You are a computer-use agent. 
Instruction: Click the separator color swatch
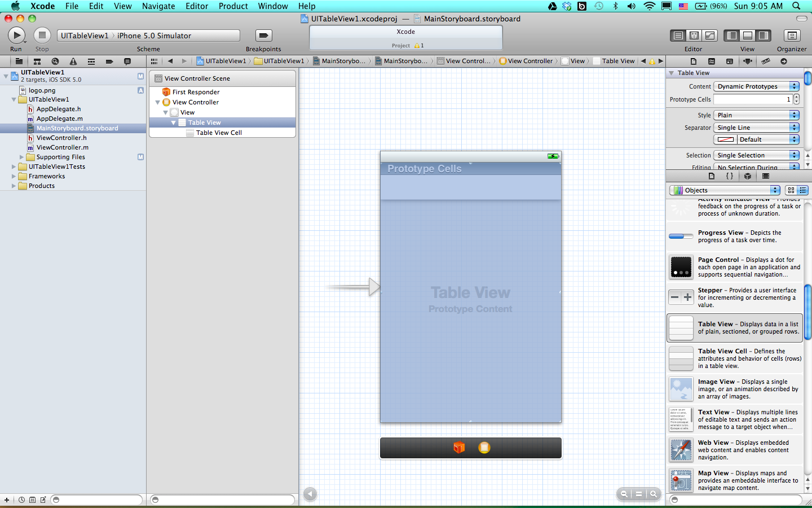click(x=726, y=139)
